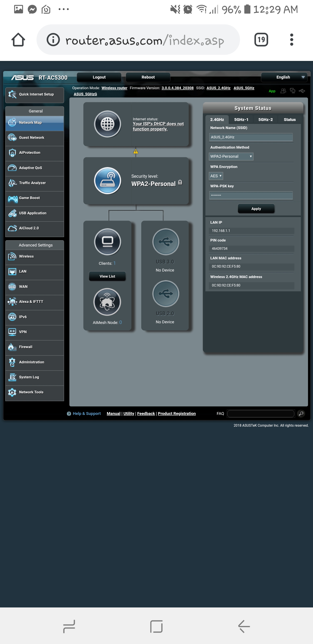
Task: Open the Wireless router operation mode link
Action: tap(114, 88)
